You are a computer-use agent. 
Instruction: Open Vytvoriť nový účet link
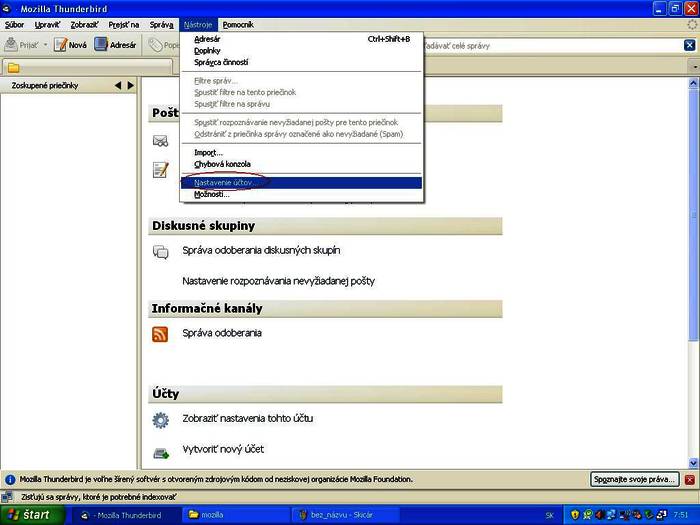point(223,449)
